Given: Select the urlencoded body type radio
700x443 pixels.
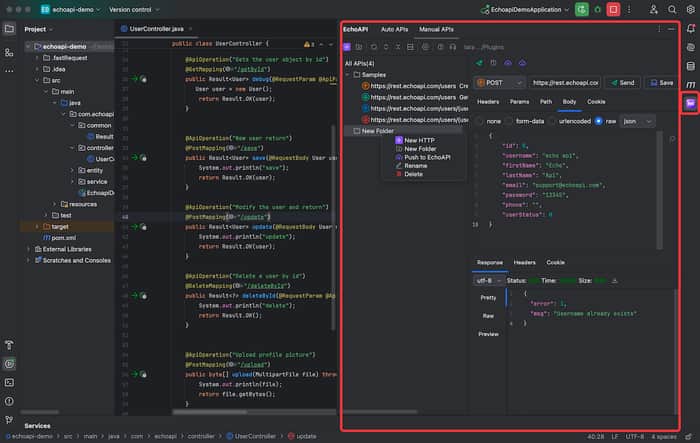Looking at the screenshot, I should 552,121.
